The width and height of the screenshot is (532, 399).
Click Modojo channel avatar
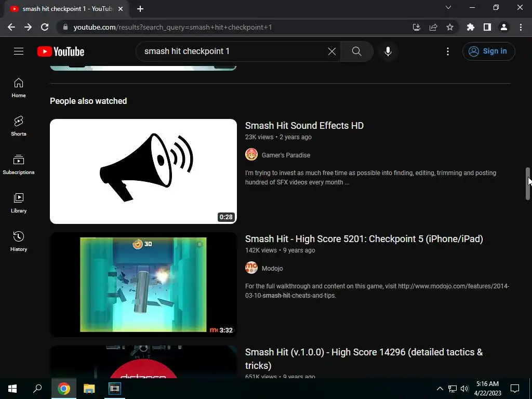point(251,268)
